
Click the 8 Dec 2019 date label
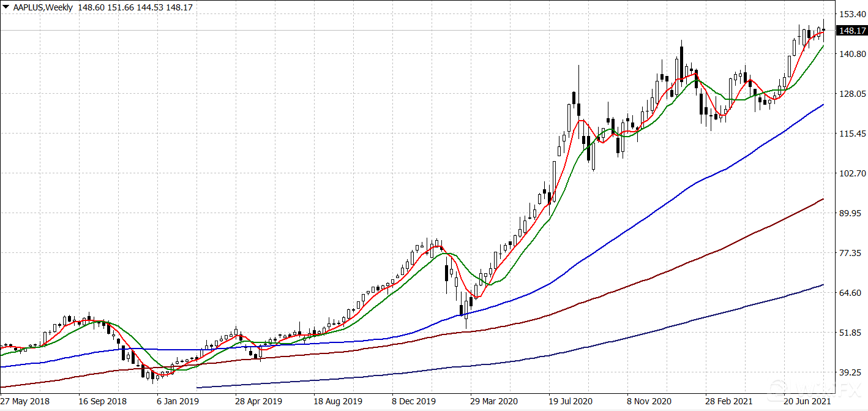(x=413, y=401)
